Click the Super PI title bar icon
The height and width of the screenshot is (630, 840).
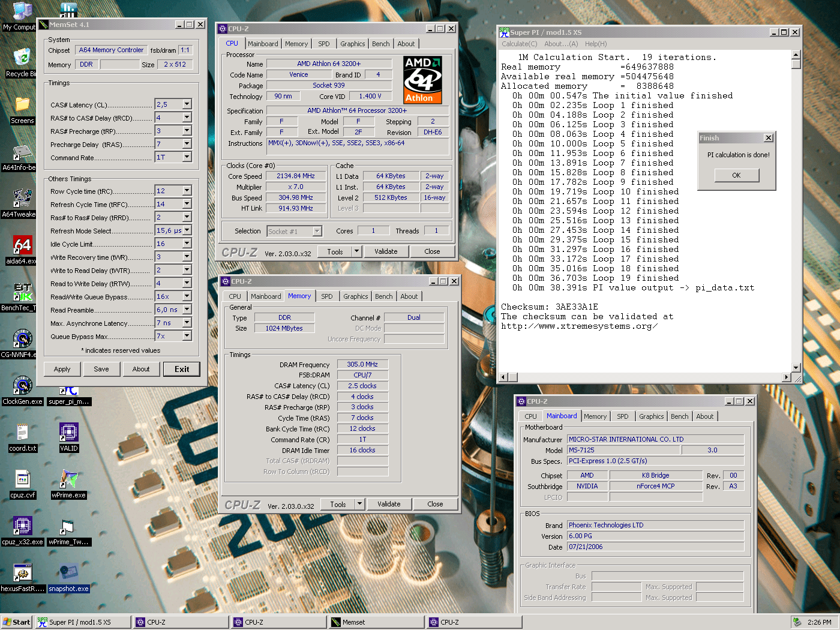coord(505,32)
